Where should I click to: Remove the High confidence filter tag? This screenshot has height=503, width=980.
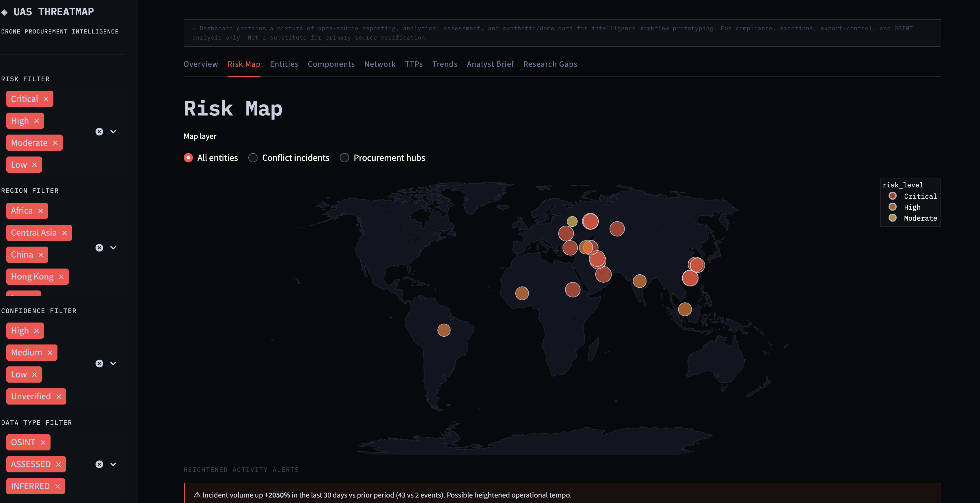[x=36, y=331]
